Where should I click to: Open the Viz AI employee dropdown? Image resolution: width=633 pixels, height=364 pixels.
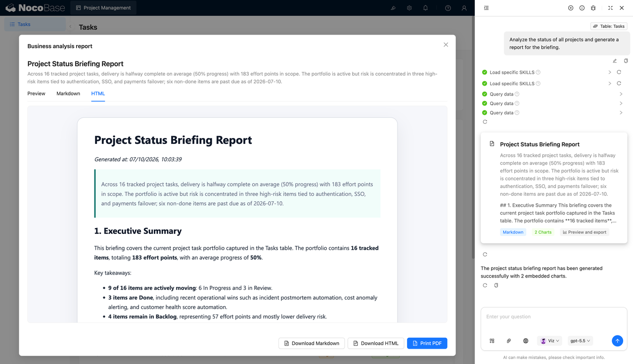click(x=550, y=341)
